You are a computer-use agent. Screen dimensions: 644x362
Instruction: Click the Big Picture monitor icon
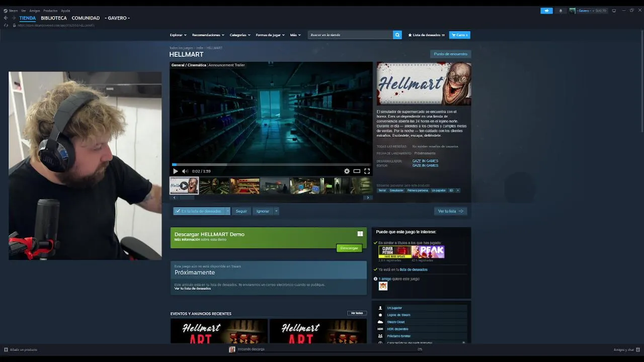click(614, 11)
